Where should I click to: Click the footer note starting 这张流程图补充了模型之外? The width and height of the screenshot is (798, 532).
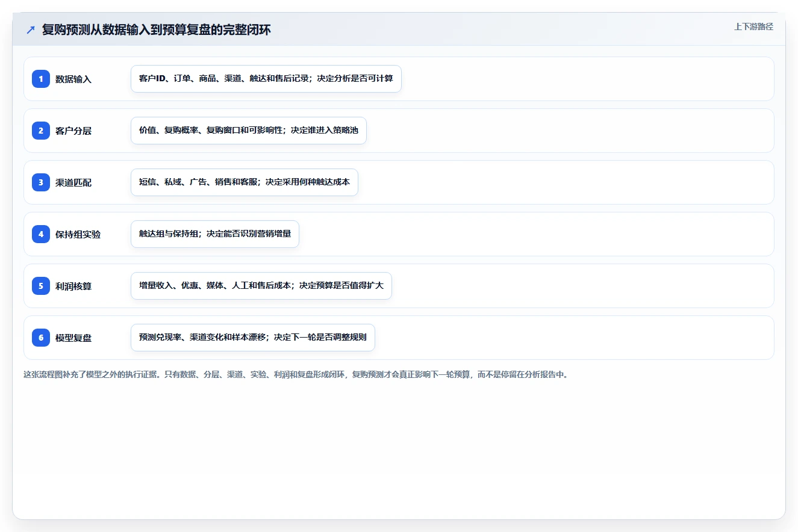[296, 374]
